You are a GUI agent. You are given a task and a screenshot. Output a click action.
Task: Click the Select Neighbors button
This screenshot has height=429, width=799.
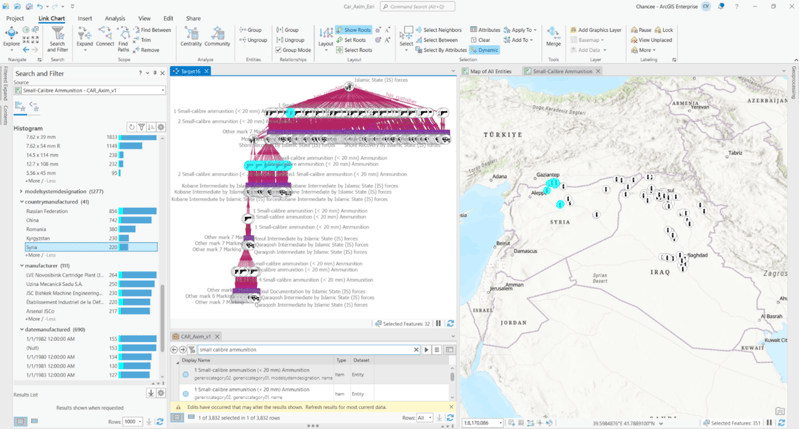tap(438, 30)
